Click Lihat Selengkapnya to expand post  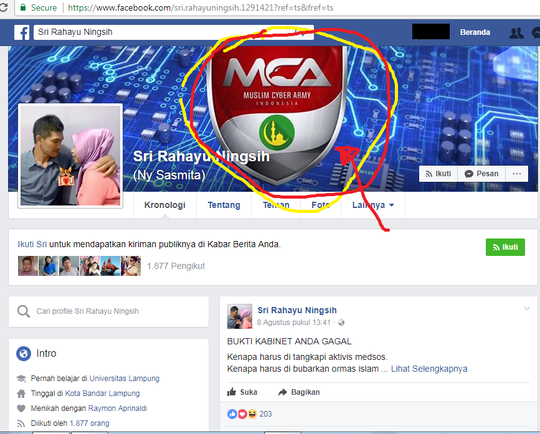[429, 369]
